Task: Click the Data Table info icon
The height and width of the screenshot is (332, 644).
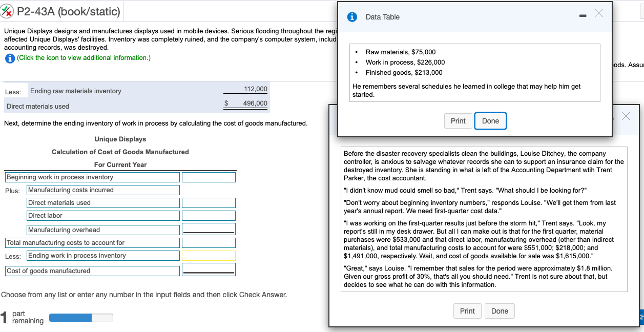Action: point(352,17)
